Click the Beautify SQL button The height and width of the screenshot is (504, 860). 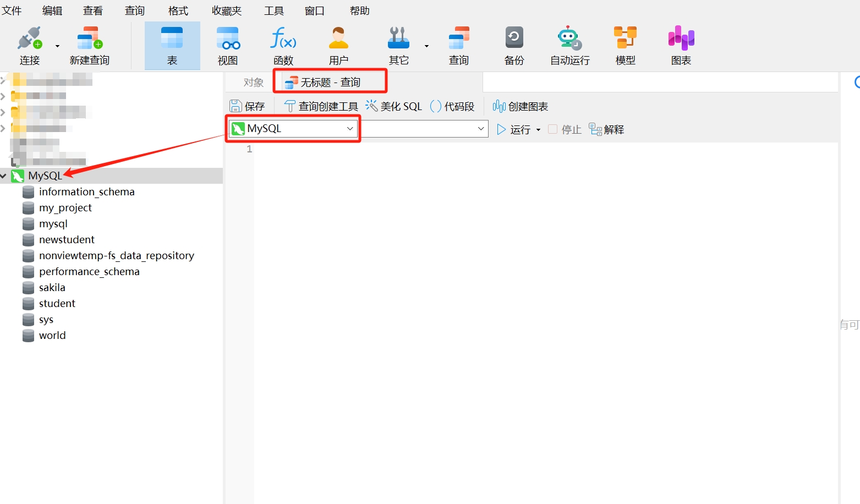pos(394,106)
